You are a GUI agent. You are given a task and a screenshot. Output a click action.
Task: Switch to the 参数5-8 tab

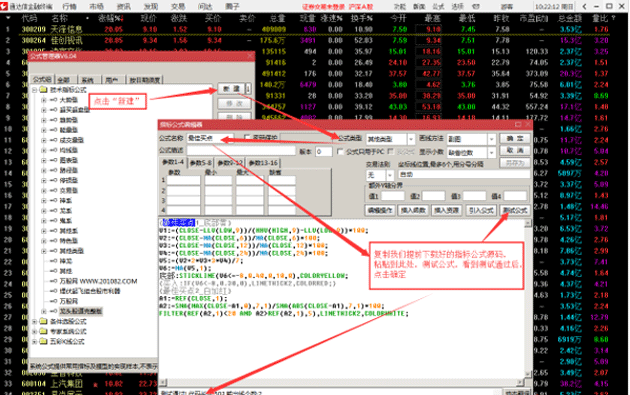point(201,163)
